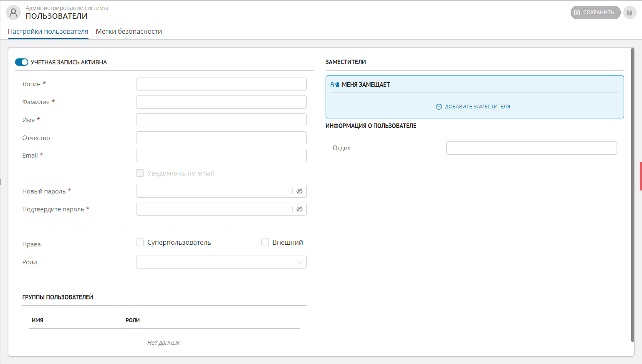This screenshot has height=364, width=642.
Task: Click the Нет данных text
Action: (x=163, y=343)
